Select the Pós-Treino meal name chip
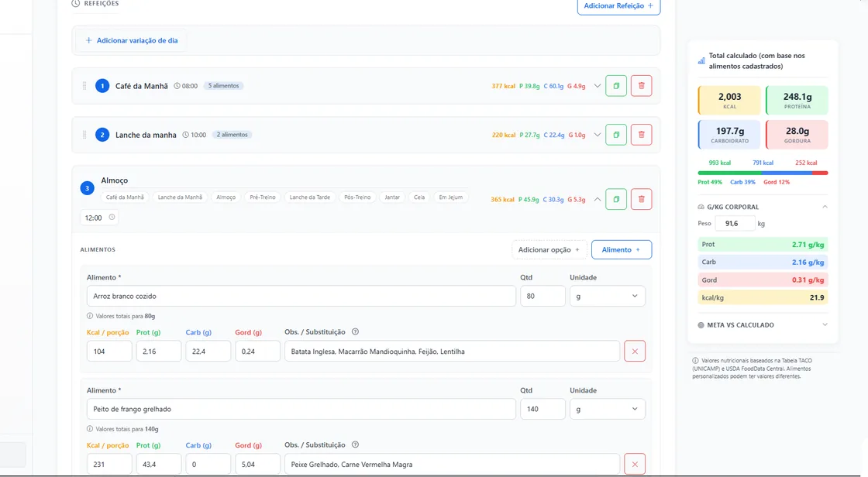Screen dimensions: 868x477 pos(357,197)
